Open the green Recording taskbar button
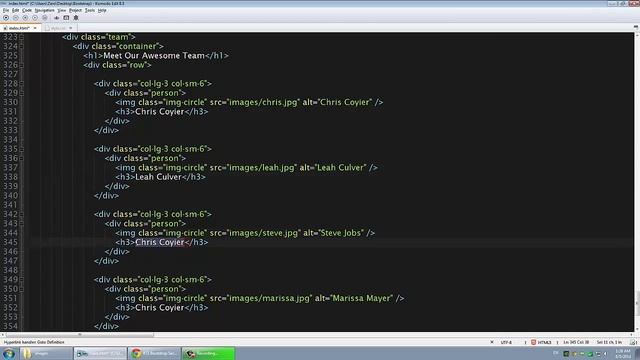640x360 pixels. [208, 353]
